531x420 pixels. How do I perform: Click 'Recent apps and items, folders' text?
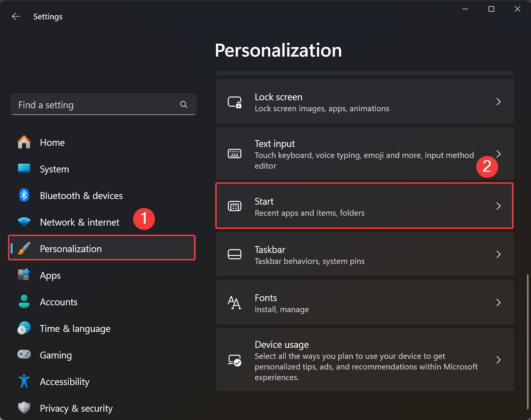click(x=310, y=213)
